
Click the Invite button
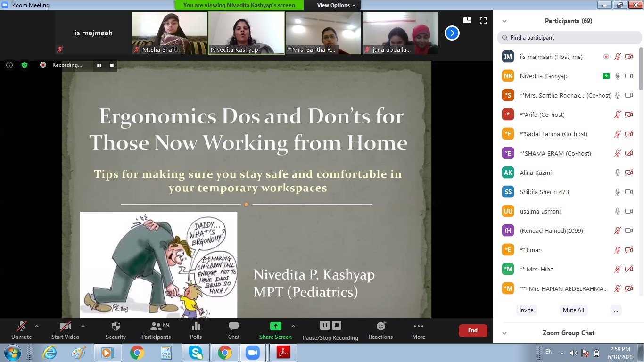coord(526,310)
